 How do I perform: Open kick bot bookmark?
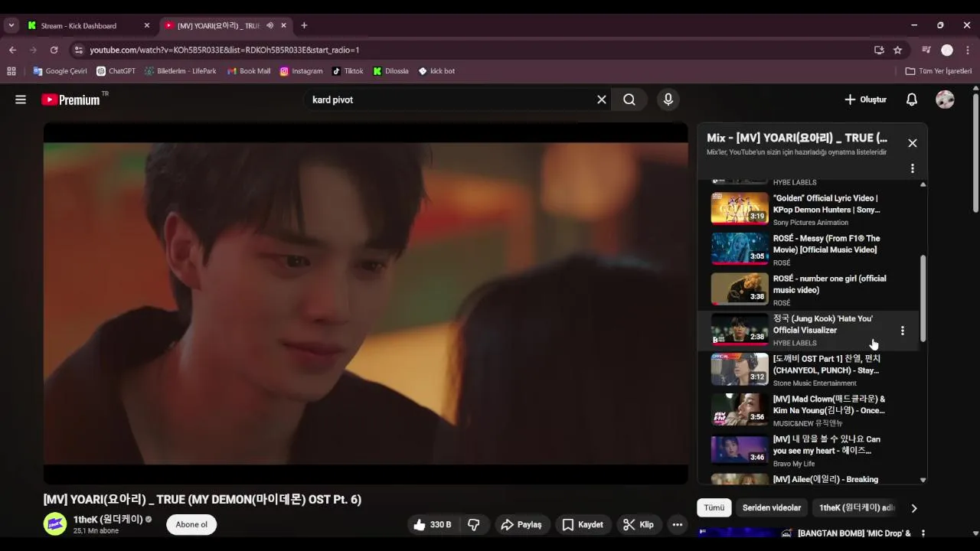(436, 71)
